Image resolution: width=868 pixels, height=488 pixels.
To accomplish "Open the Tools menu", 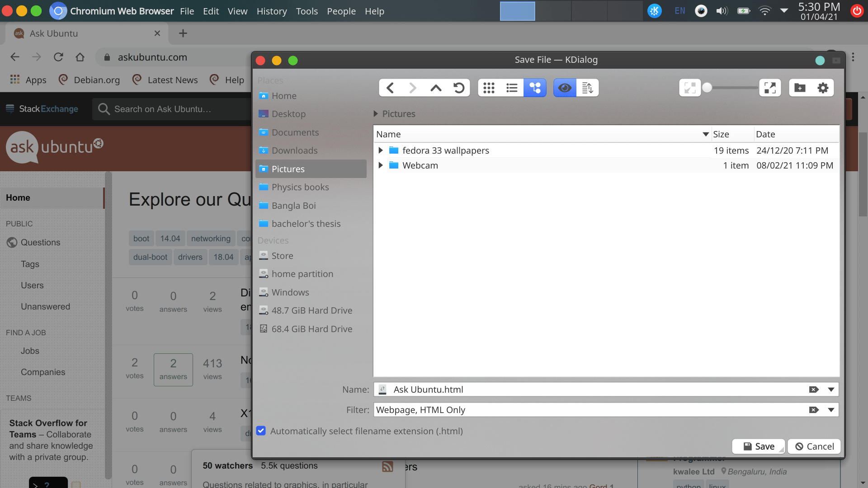I will 307,11.
